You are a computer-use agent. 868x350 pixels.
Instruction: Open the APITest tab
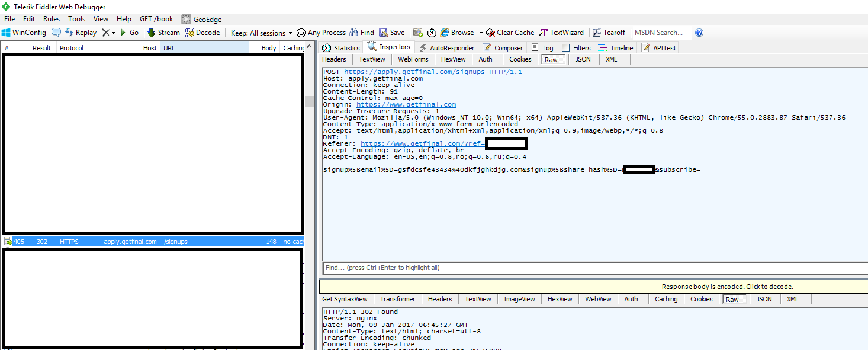(x=659, y=48)
